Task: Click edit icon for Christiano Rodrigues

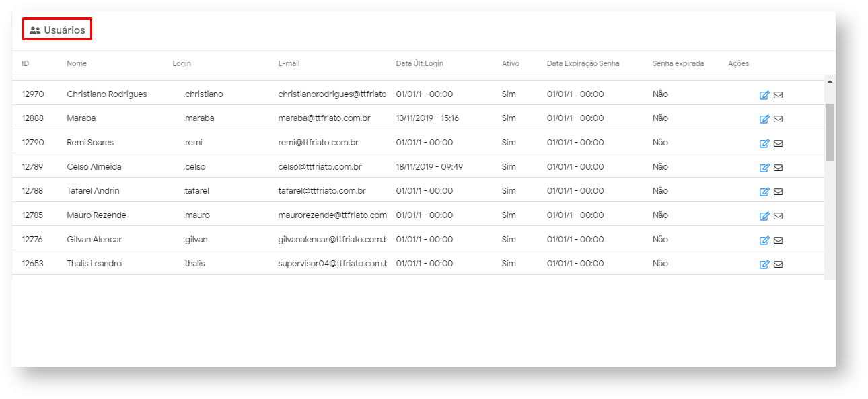Action: click(x=764, y=95)
